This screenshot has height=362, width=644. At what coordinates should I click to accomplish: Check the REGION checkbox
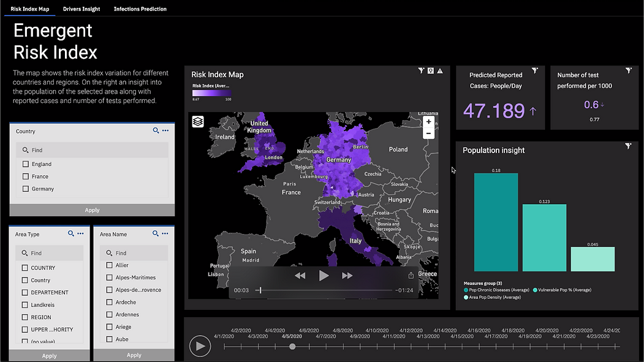pyautogui.click(x=25, y=317)
